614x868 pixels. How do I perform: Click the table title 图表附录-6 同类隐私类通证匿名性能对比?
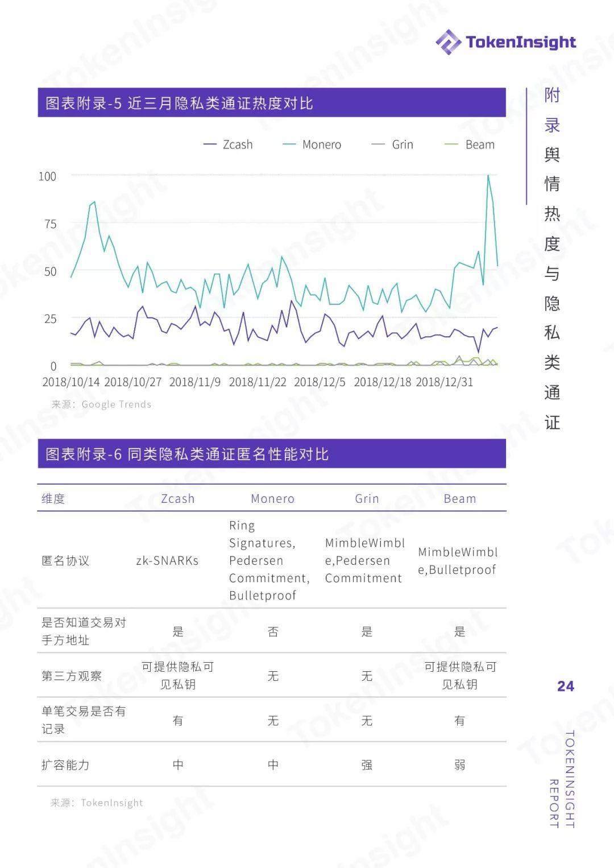[x=187, y=454]
